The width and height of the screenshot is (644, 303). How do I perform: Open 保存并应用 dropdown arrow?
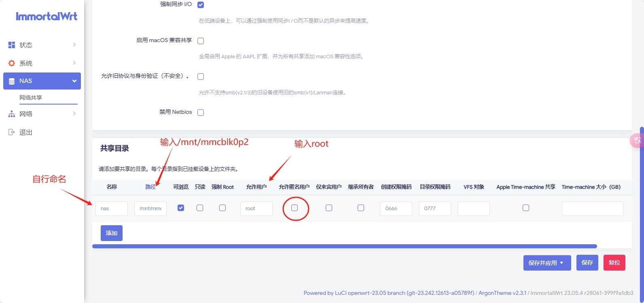tap(561, 263)
